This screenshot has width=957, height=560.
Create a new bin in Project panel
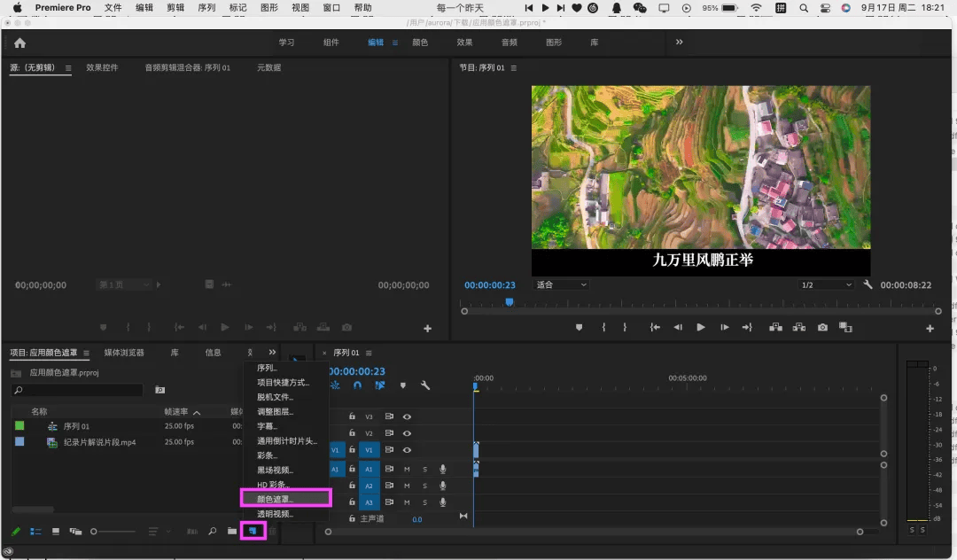[232, 531]
